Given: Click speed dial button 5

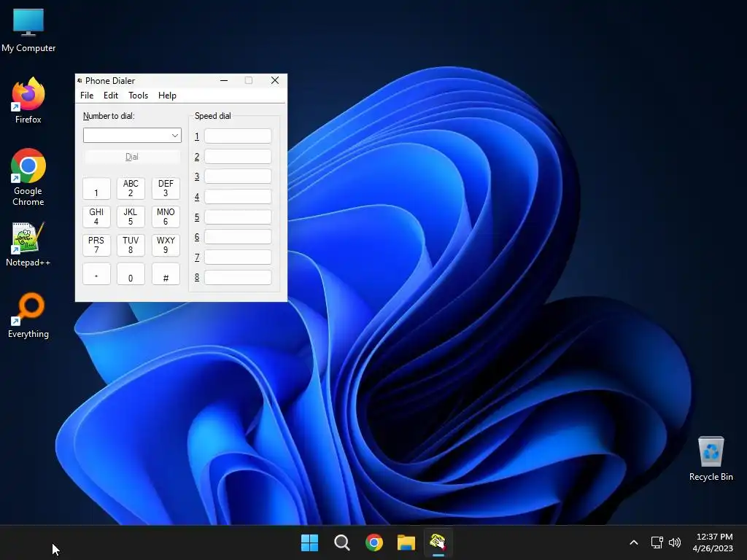Looking at the screenshot, I should pos(238,217).
